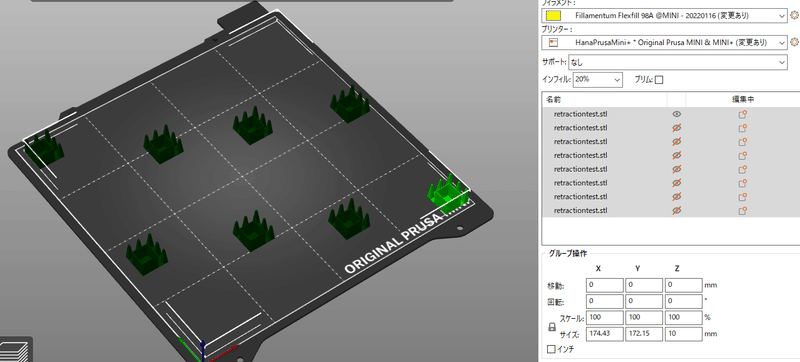Click the 移動 Y input field
Image resolution: width=800 pixels, height=362 pixels.
coord(644,286)
